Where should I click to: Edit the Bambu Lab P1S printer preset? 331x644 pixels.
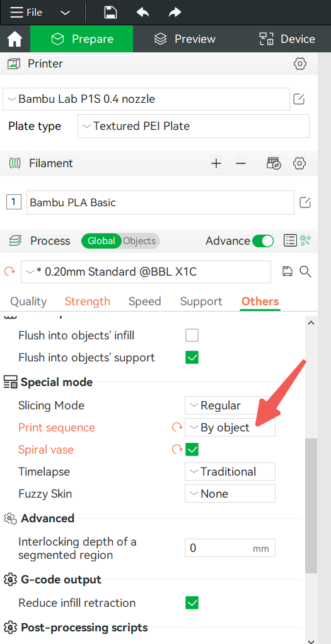[299, 99]
